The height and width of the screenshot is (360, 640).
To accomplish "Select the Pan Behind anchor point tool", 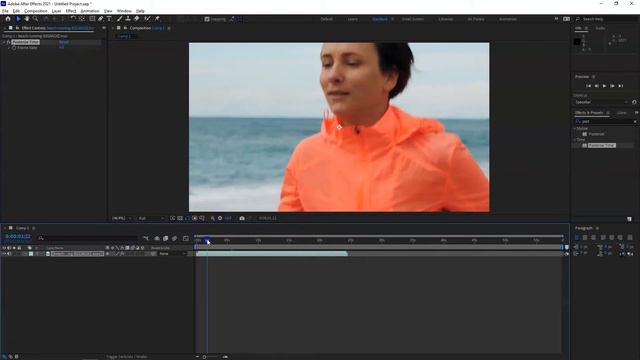I will [82, 19].
